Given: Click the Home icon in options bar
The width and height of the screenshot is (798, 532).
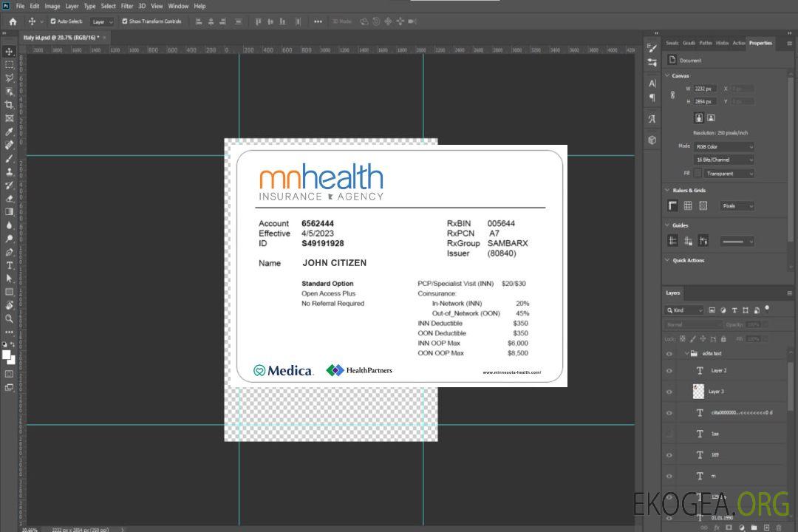Looking at the screenshot, I should 13,21.
